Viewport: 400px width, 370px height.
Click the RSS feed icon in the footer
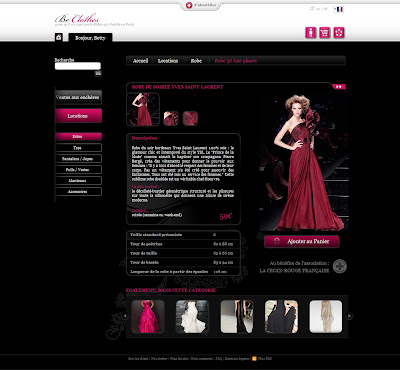pyautogui.click(x=254, y=359)
